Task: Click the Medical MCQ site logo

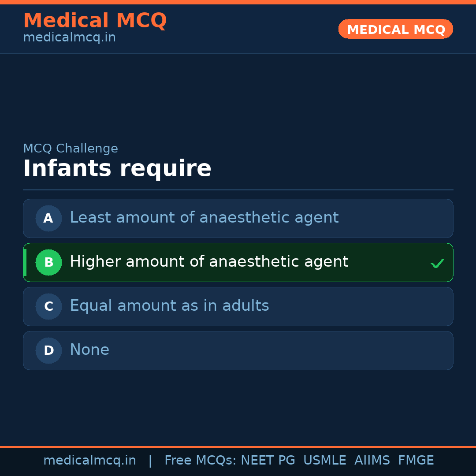Action: click(x=95, y=20)
